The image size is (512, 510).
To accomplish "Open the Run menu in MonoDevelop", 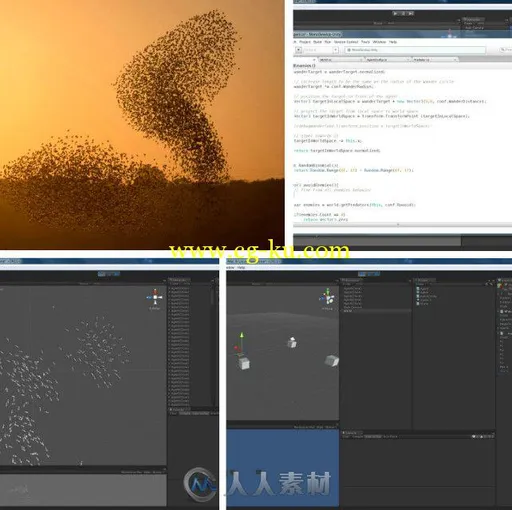I will tap(328, 42).
